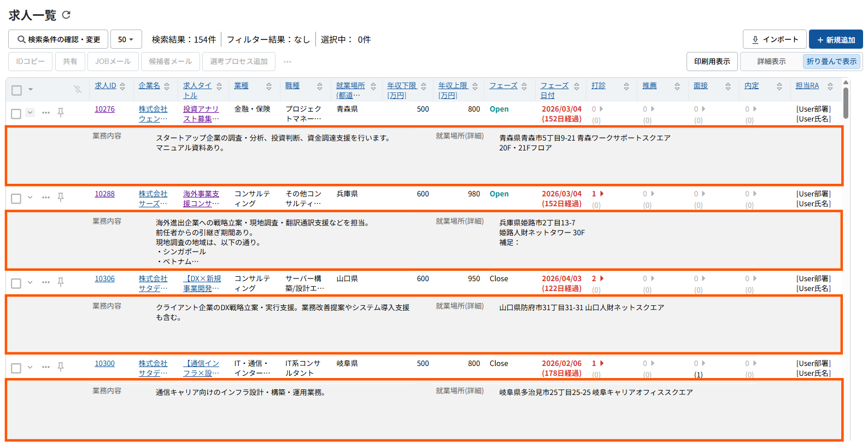Open job title link 海外事業支援コンサ…
Screen dimensions: 868x442
201,199
